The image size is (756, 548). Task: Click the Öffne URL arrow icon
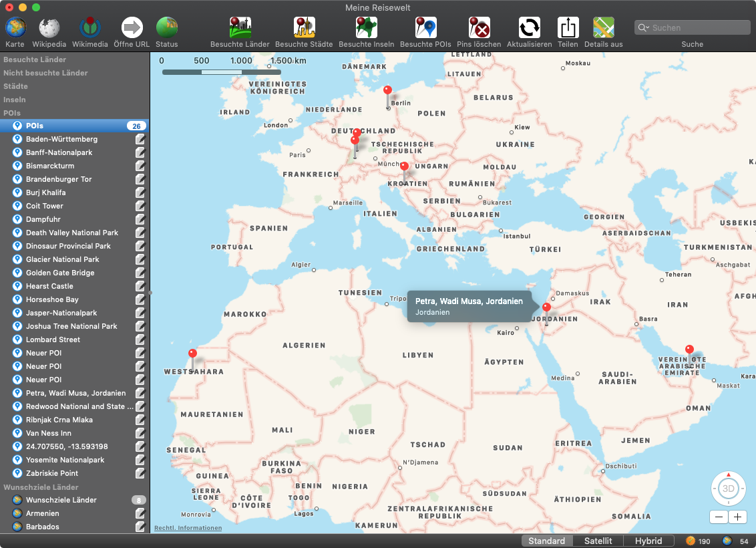(x=132, y=28)
